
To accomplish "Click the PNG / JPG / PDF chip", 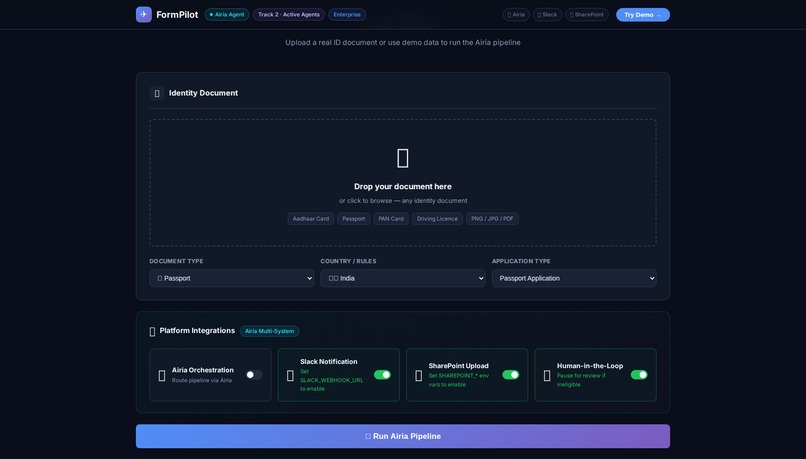I will coord(492,218).
